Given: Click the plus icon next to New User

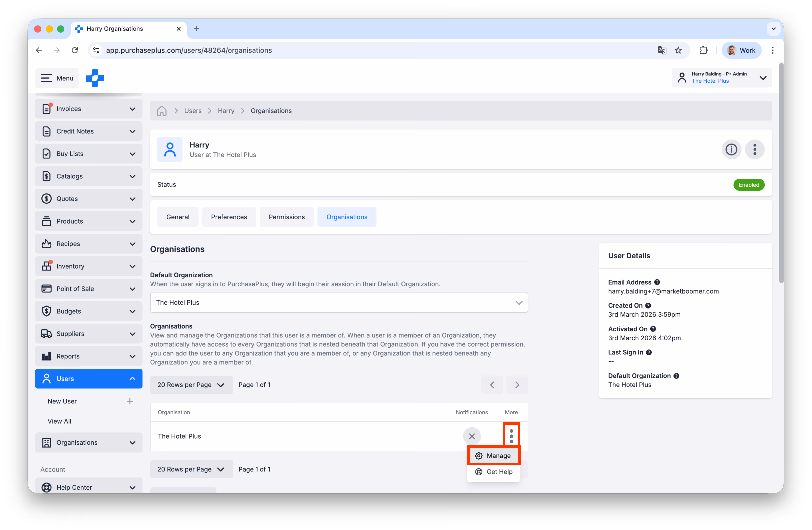Looking at the screenshot, I should pos(130,401).
